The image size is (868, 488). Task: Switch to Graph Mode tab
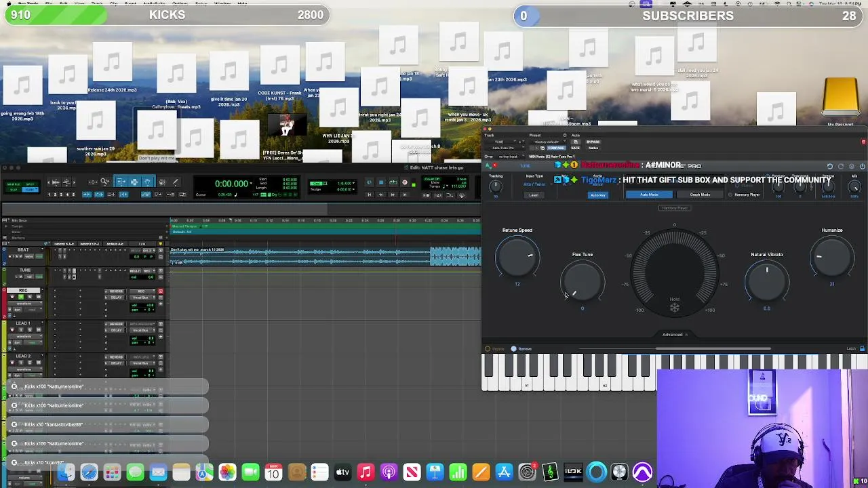point(700,195)
